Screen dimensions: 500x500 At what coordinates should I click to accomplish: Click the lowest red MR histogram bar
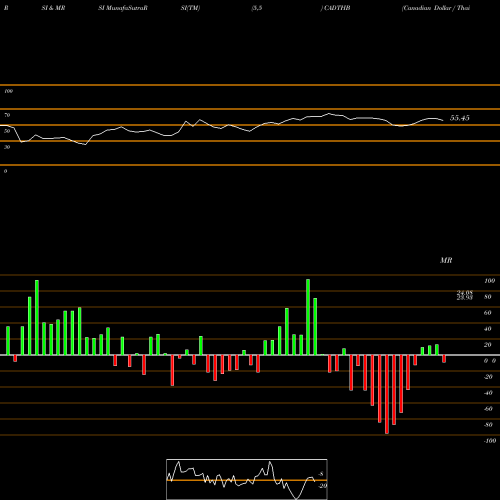tap(387, 394)
